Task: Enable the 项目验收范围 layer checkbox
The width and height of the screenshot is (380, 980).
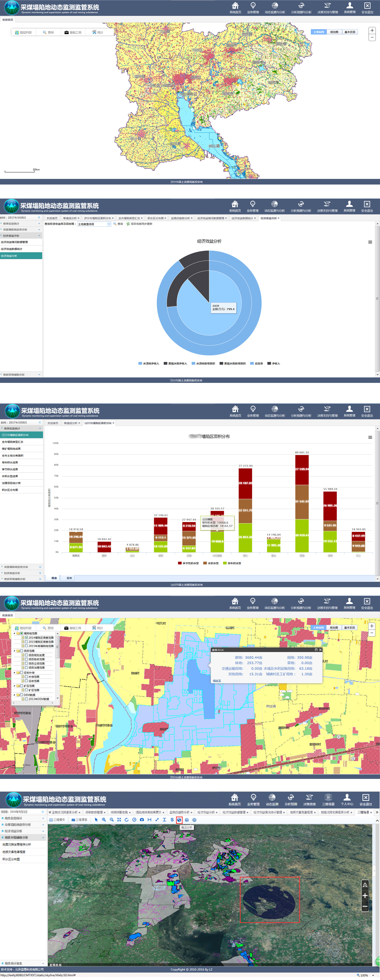Action: (x=27, y=659)
